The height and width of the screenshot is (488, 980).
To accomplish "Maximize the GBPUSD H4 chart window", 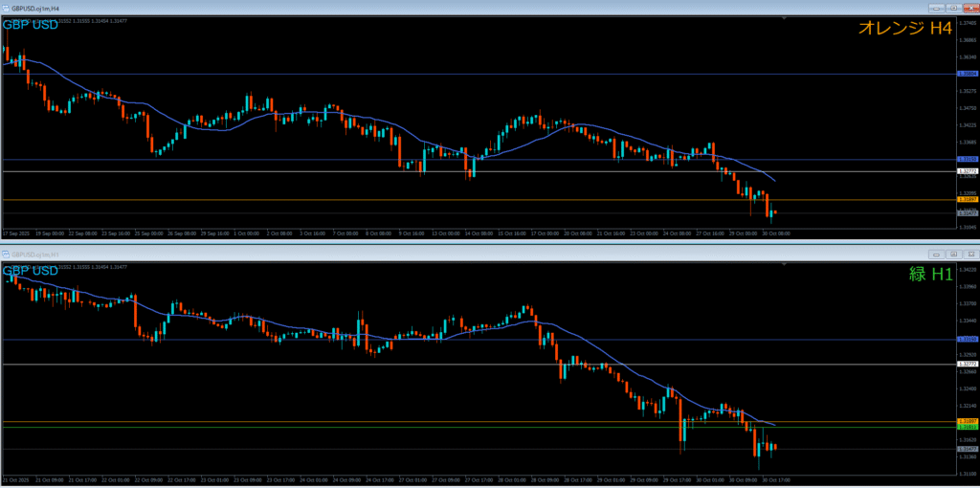I will 954,7.
